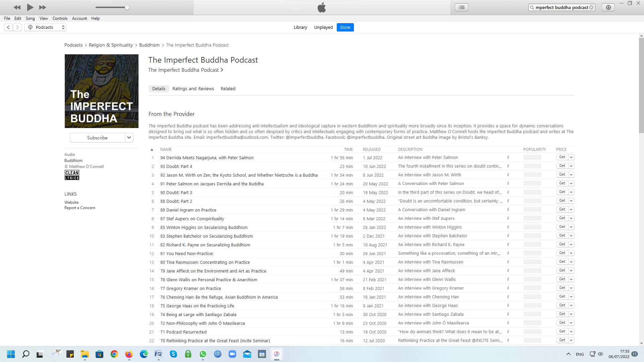Open the Report a Concern link
This screenshot has height=362, width=644.
pyautogui.click(x=80, y=208)
